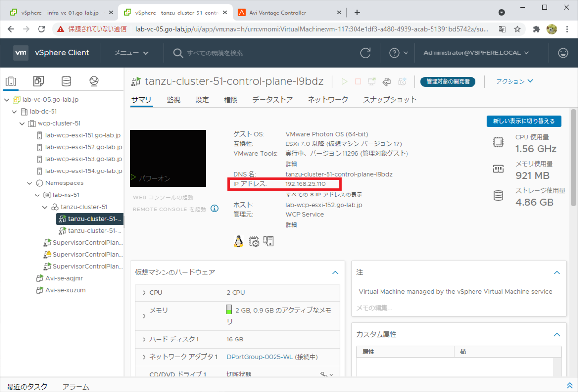
Task: Open the browser extensions puzzle icon
Action: [537, 29]
